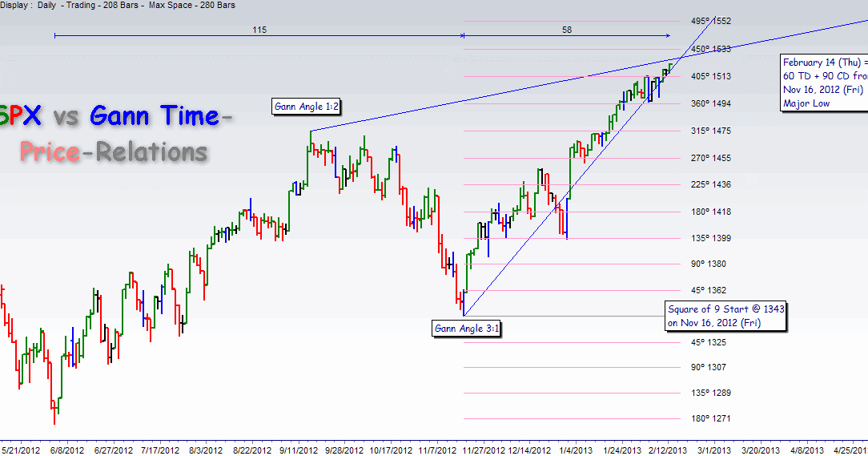Click the 1/24/2013 date on the axis

pos(622,450)
